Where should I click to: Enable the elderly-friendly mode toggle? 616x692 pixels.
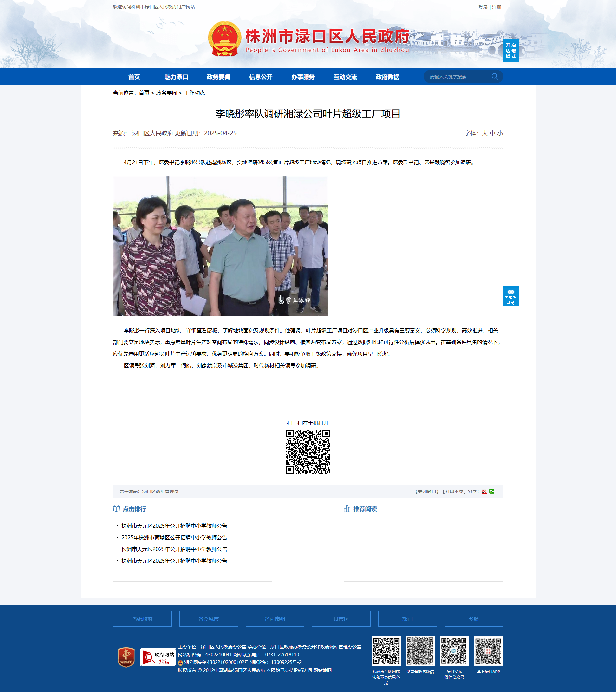click(511, 50)
